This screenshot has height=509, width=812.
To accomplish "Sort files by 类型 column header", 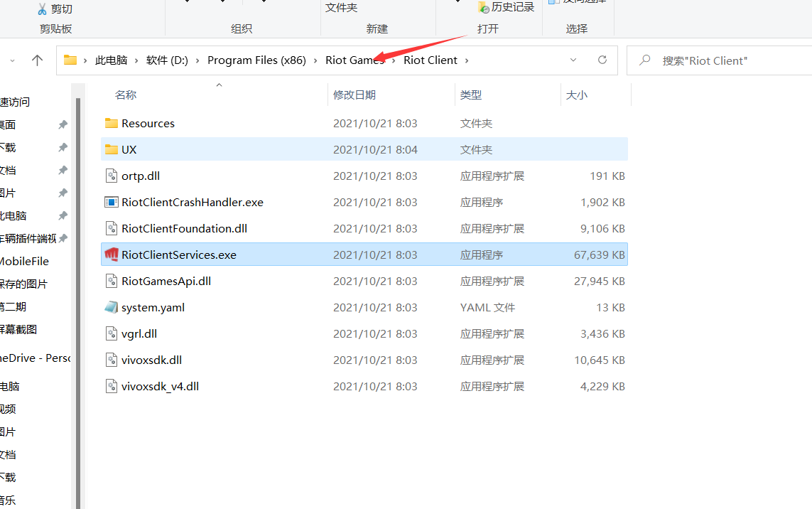I will (471, 95).
